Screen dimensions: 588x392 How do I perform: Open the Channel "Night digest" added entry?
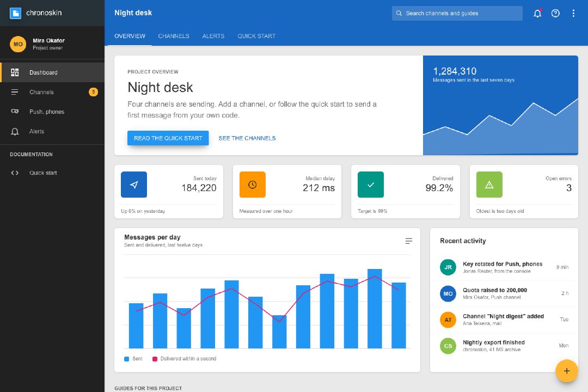[504, 320]
